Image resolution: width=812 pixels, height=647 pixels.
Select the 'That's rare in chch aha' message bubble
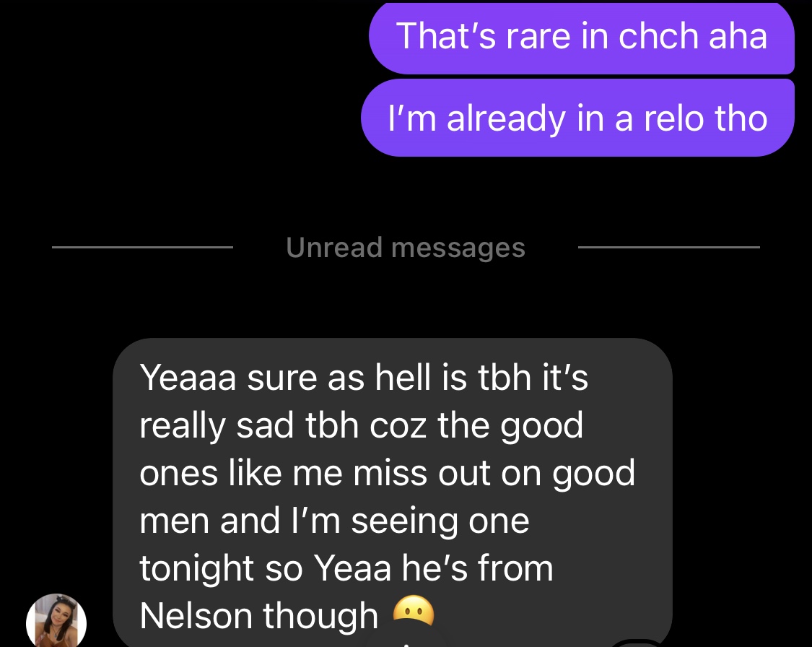(582, 38)
